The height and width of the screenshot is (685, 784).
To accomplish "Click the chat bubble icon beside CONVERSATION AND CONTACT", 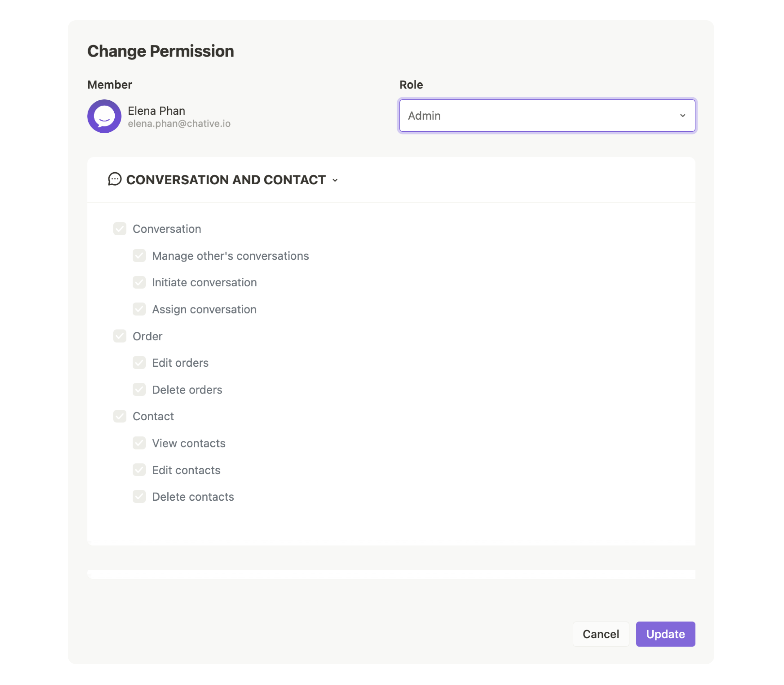I will (x=114, y=179).
